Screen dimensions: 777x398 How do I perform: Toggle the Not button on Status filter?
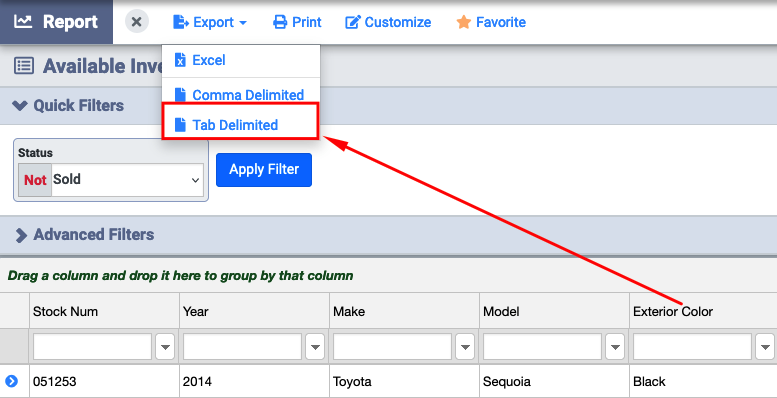[x=35, y=180]
